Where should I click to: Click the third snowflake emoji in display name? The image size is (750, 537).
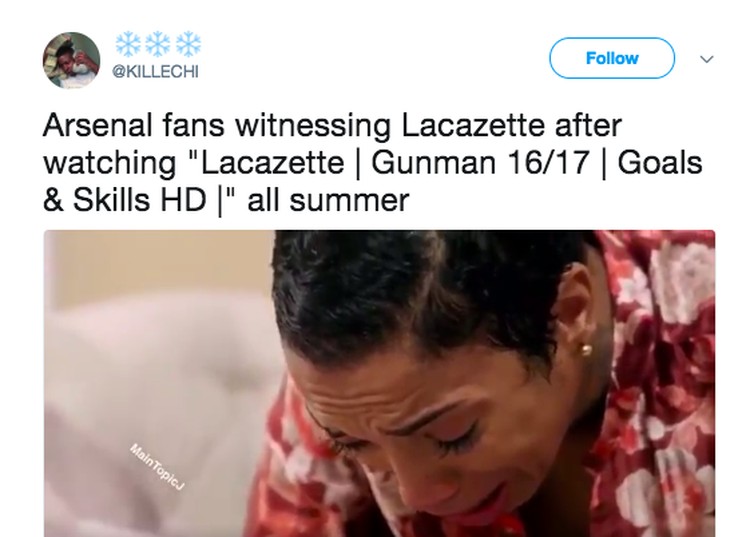tap(188, 44)
